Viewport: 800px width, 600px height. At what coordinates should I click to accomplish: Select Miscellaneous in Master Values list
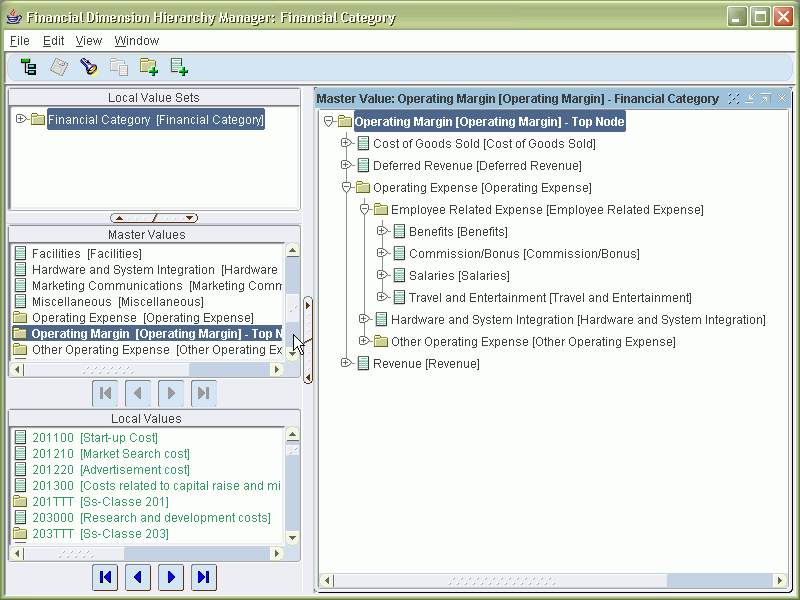pyautogui.click(x=117, y=302)
